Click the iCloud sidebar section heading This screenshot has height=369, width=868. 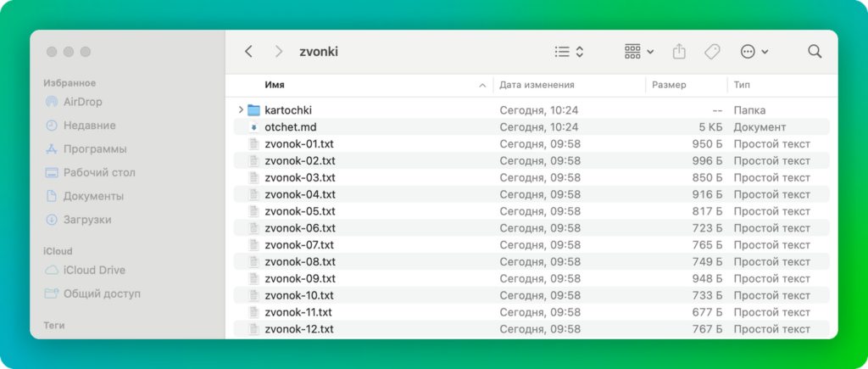(58, 251)
